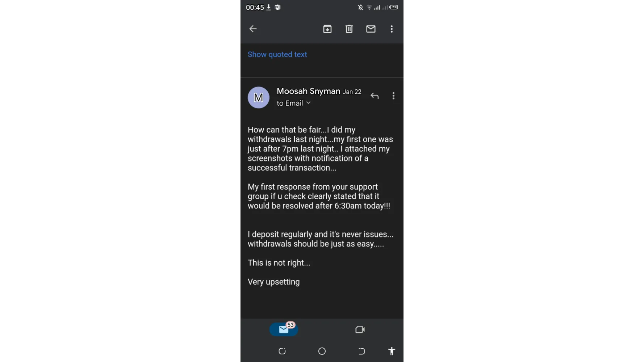Mark the email as unread

point(371,29)
